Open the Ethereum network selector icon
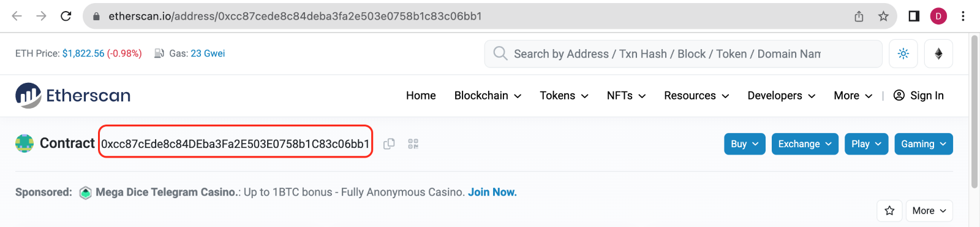Viewport: 980px width, 227px height. click(x=938, y=54)
